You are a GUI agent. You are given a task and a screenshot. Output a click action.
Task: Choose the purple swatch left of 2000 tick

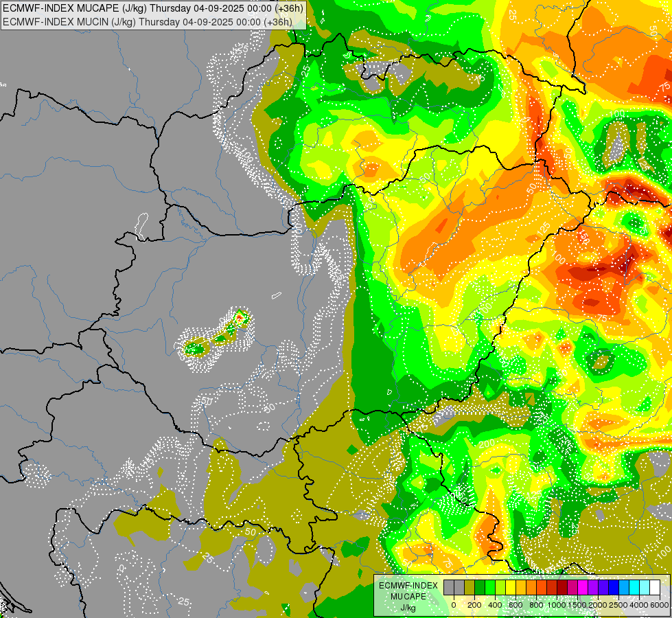coord(594,588)
